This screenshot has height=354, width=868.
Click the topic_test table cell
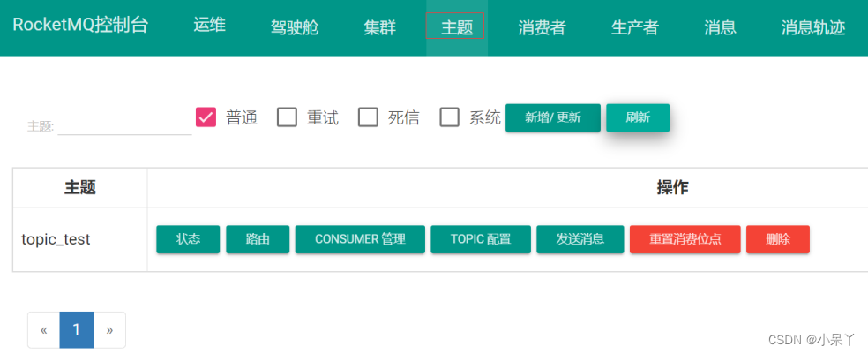pos(80,239)
